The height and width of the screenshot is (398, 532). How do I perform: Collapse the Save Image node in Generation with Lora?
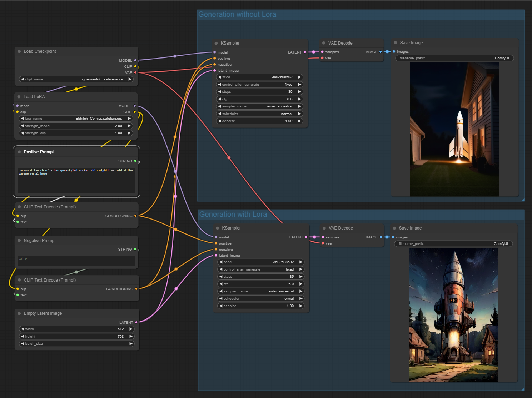(x=394, y=228)
